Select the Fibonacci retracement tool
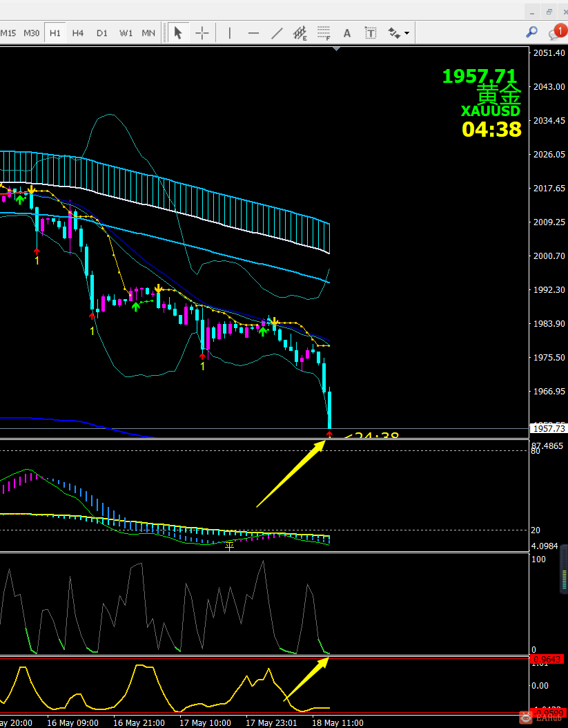 (324, 33)
